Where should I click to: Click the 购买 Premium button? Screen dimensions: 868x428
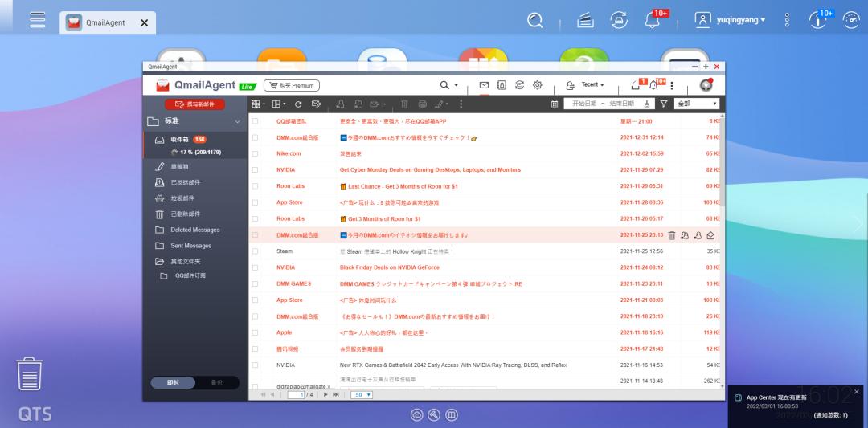[292, 86]
